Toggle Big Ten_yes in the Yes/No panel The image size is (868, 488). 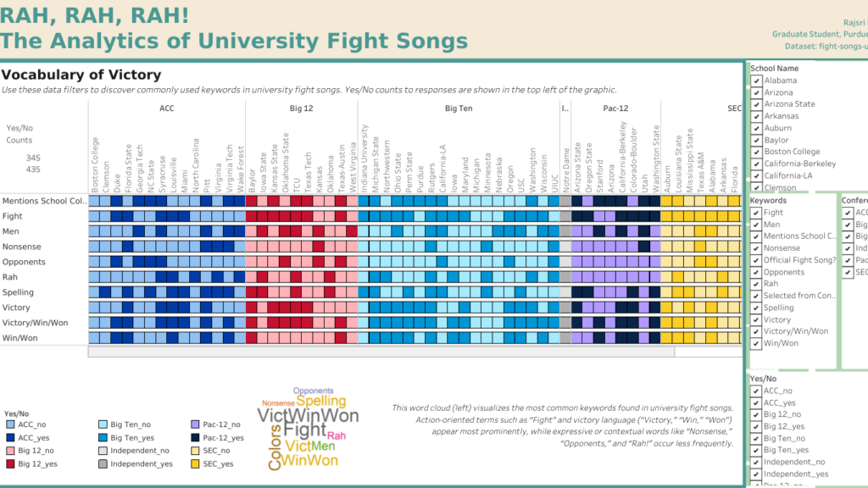(754, 450)
